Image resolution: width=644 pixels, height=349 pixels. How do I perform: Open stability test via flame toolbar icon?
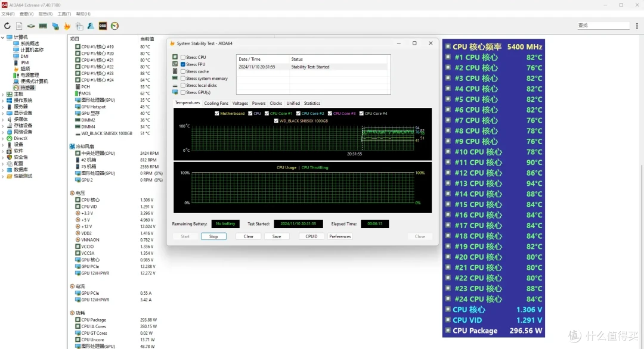coord(67,26)
